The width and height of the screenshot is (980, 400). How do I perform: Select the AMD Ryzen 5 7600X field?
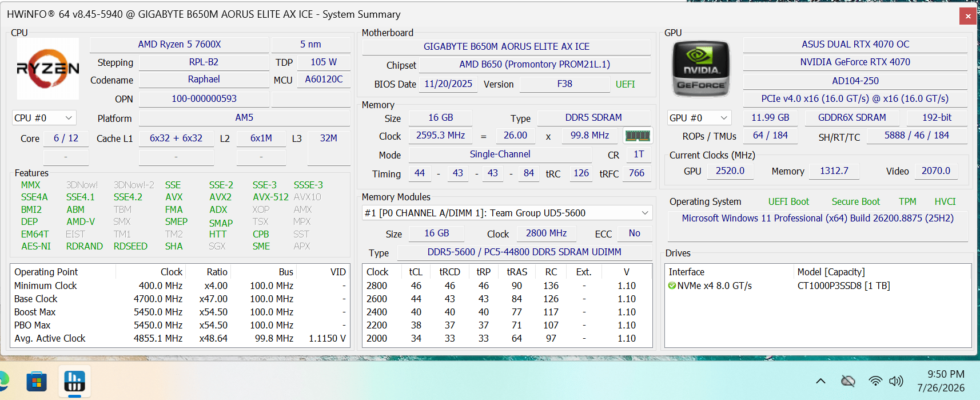179,45
